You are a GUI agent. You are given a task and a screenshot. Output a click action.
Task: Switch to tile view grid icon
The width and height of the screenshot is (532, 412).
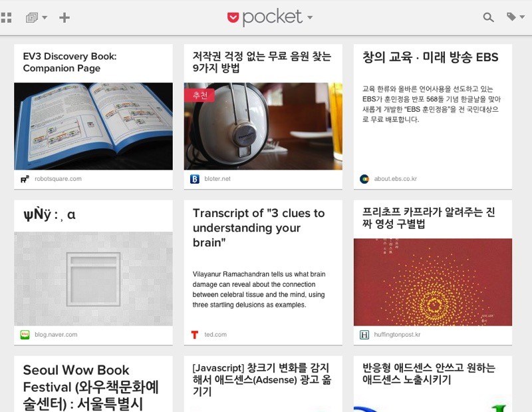(x=6, y=17)
